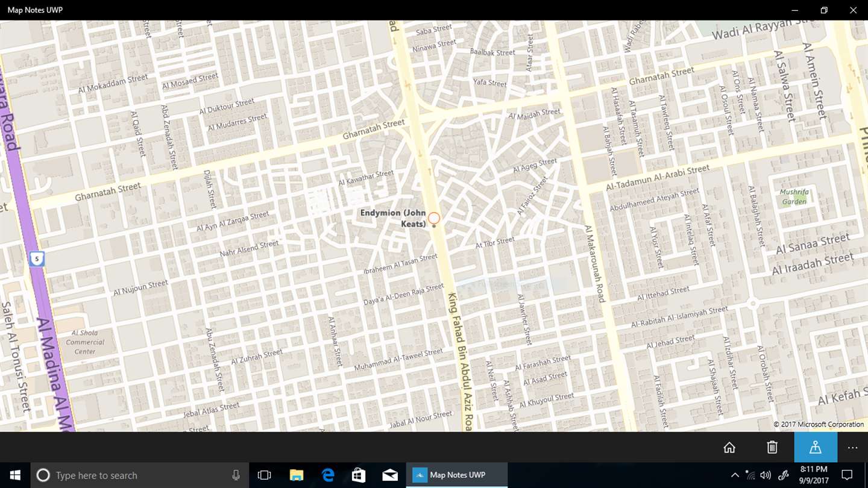This screenshot has width=868, height=488.
Task: Select the Map Notes UWP taskbar button
Action: point(457,475)
